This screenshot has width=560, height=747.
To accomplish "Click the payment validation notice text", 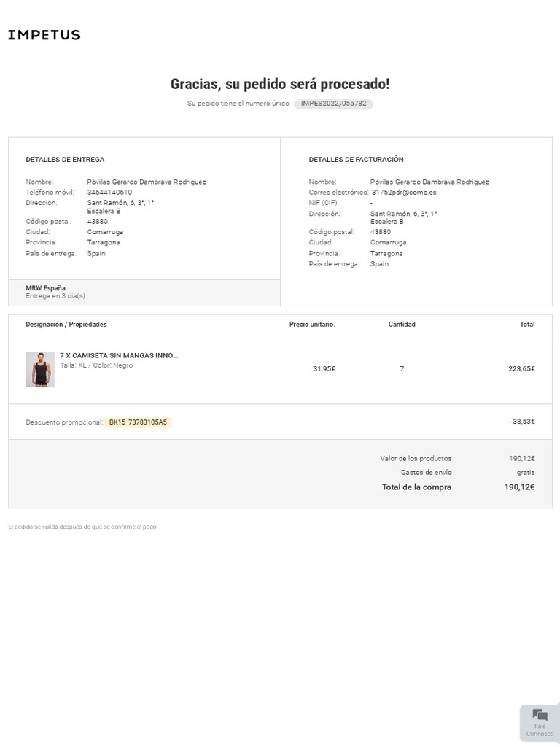I will 83,527.
